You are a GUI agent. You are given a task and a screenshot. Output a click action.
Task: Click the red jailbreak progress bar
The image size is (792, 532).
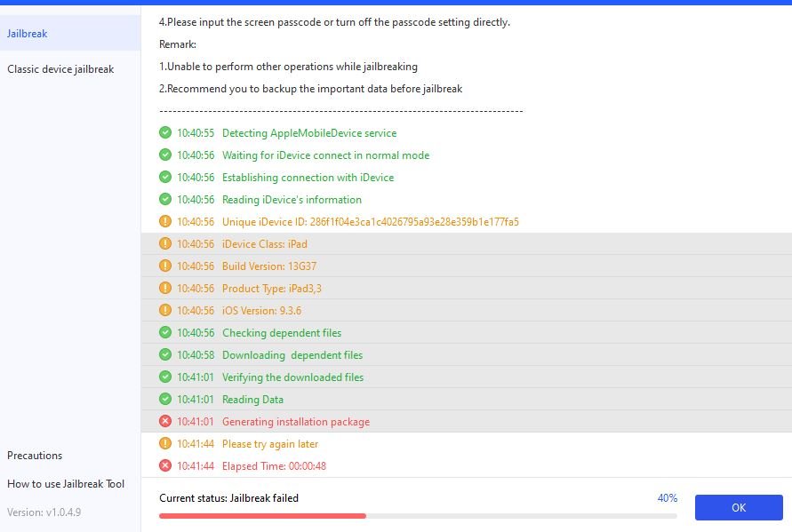pos(262,515)
